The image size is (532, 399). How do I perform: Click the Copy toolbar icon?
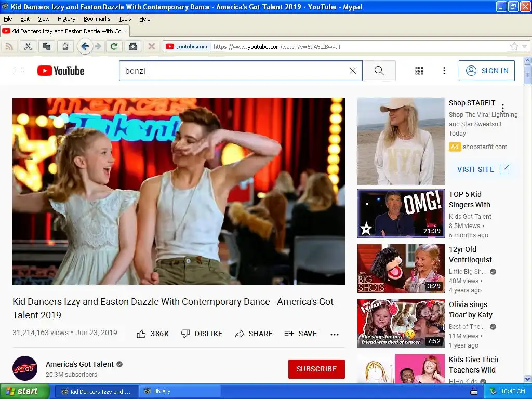point(46,46)
